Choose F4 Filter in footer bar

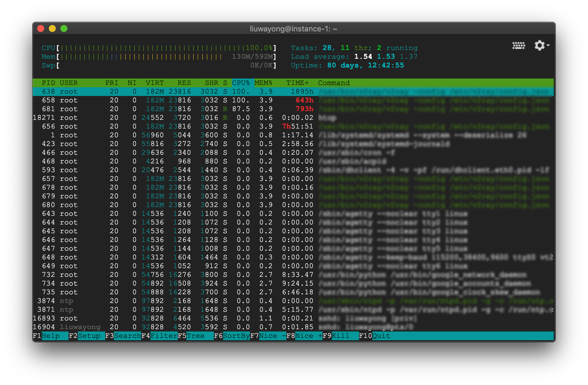(159, 336)
